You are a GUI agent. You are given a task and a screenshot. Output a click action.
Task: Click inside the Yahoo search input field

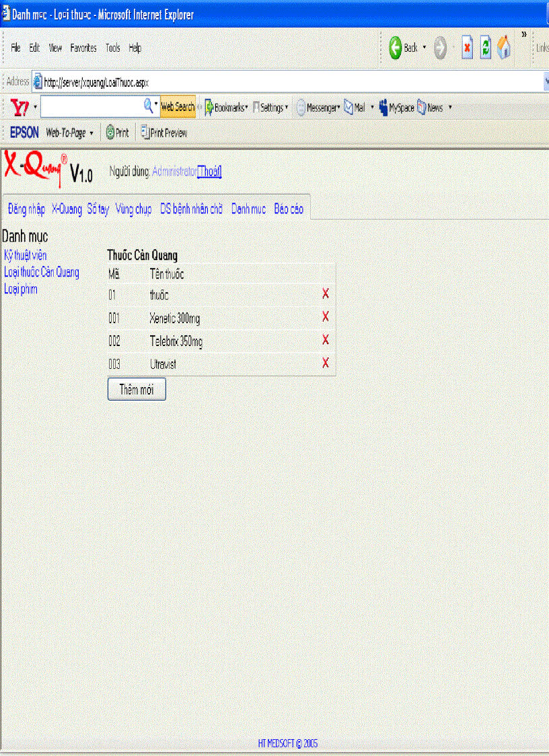point(94,106)
